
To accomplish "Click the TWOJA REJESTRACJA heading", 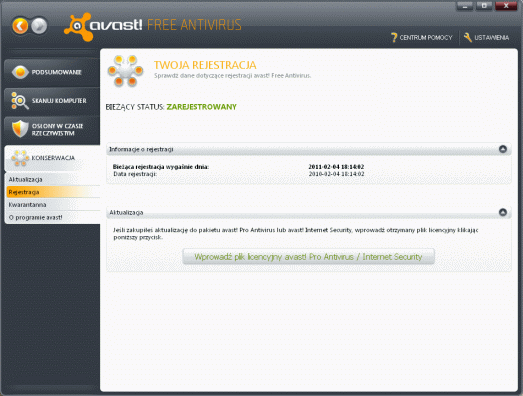I will tap(205, 65).
